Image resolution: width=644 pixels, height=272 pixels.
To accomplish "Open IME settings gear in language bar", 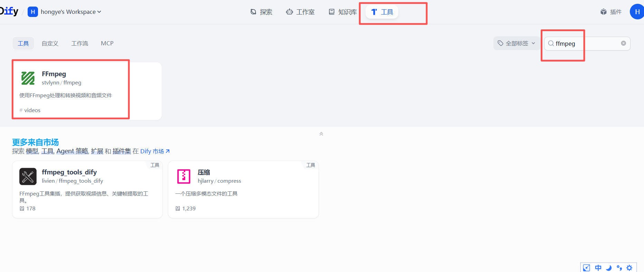I will coord(629,268).
